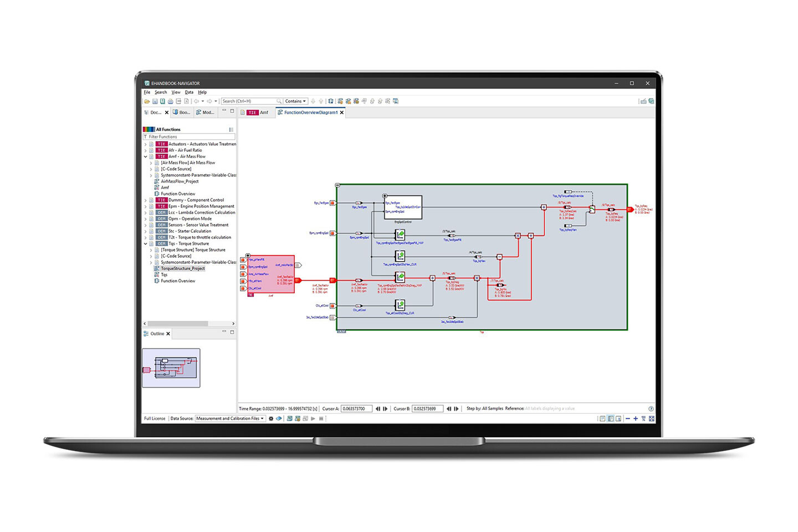Click the save disk toolbar icon

tap(155, 101)
